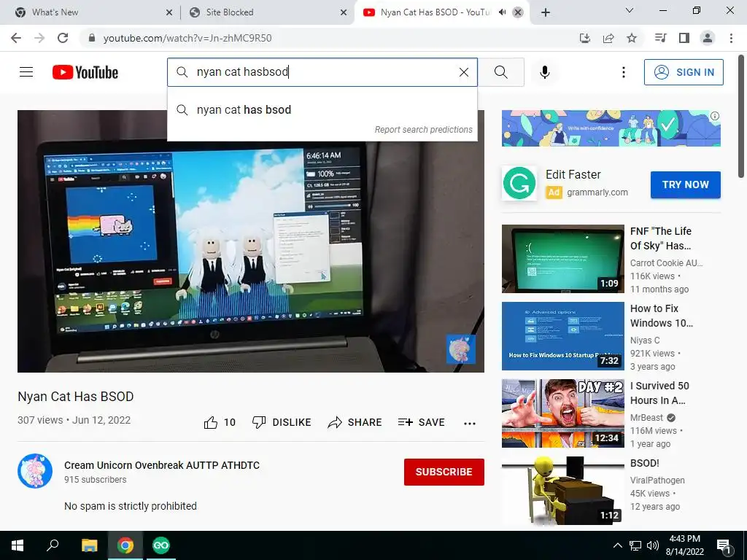Click channel name Cream Unicorn Ovenbreak AUTTP ATHDTC
The height and width of the screenshot is (560, 747).
click(x=162, y=465)
